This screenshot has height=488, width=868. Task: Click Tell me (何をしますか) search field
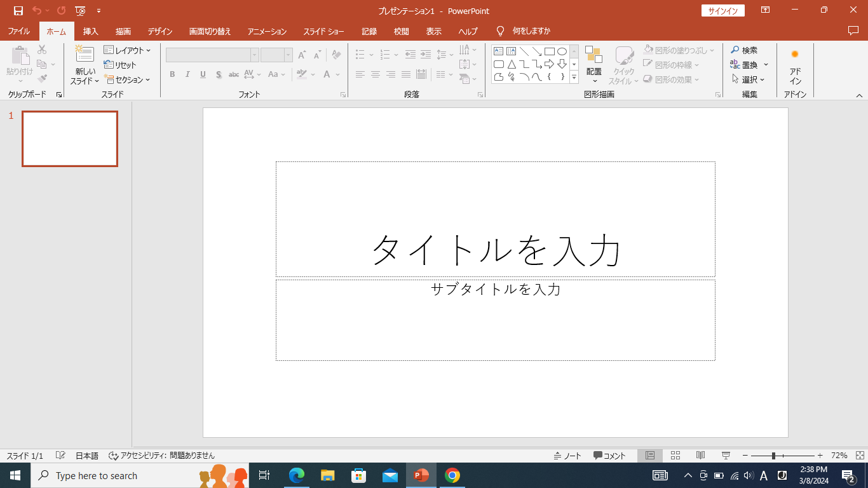coord(531,31)
